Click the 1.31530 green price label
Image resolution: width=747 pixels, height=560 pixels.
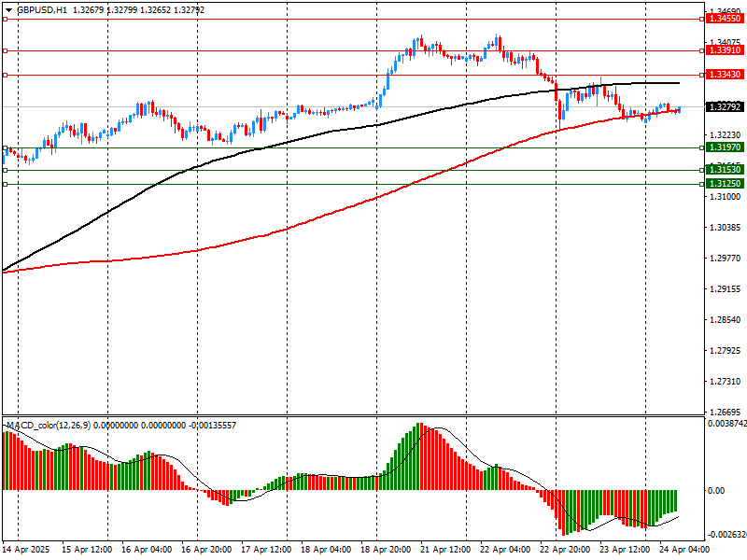coord(724,170)
